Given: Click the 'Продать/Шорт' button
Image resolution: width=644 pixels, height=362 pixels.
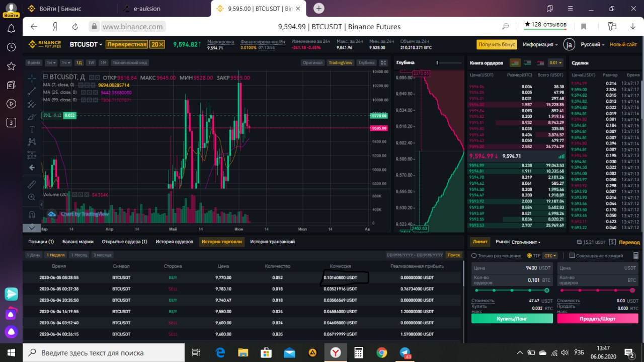Looking at the screenshot, I should click(598, 319).
